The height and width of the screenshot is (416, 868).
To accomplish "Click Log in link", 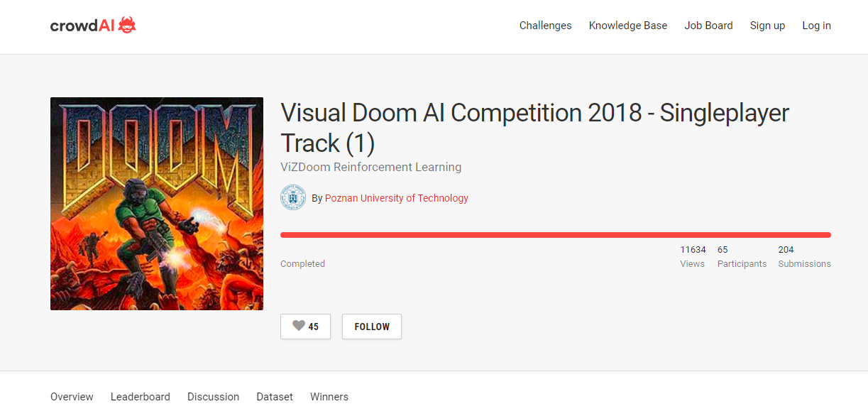I will pyautogui.click(x=816, y=26).
